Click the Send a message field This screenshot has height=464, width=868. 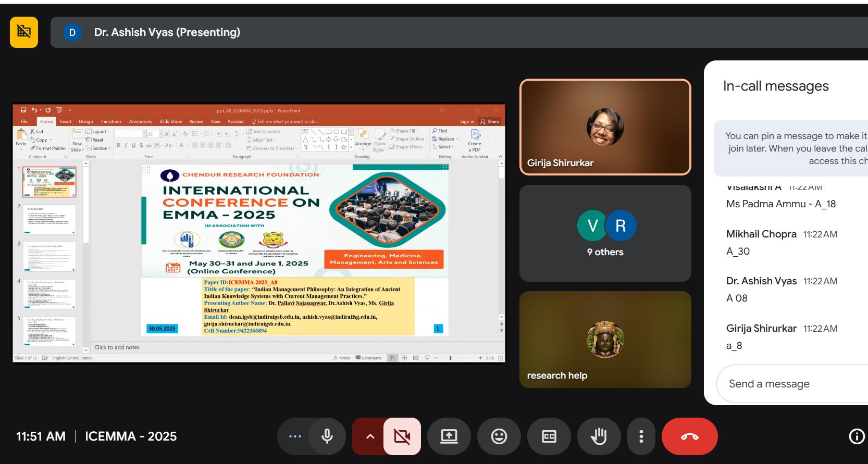[x=792, y=384]
